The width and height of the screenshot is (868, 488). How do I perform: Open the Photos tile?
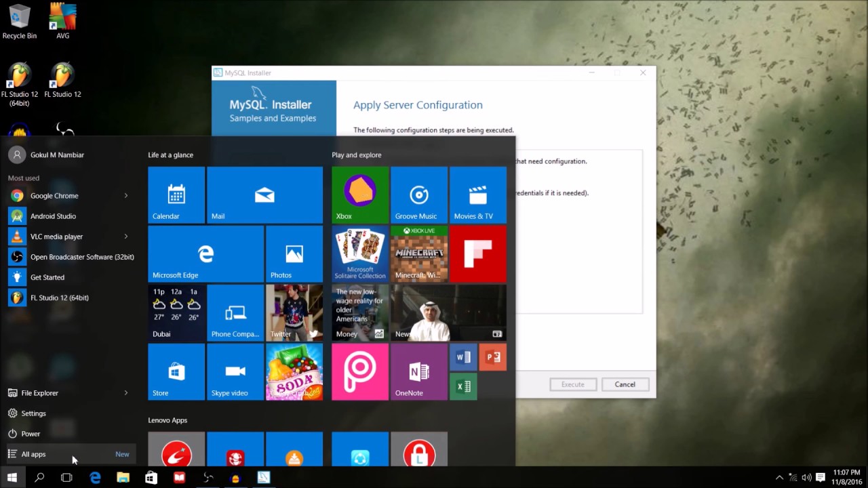pyautogui.click(x=294, y=254)
